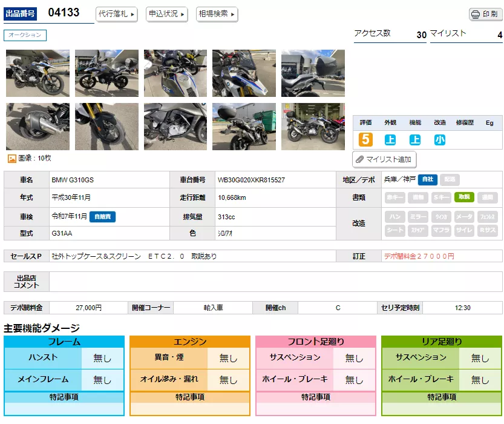Click the printer icon in 印刷
The height and width of the screenshot is (424, 504).
(475, 15)
